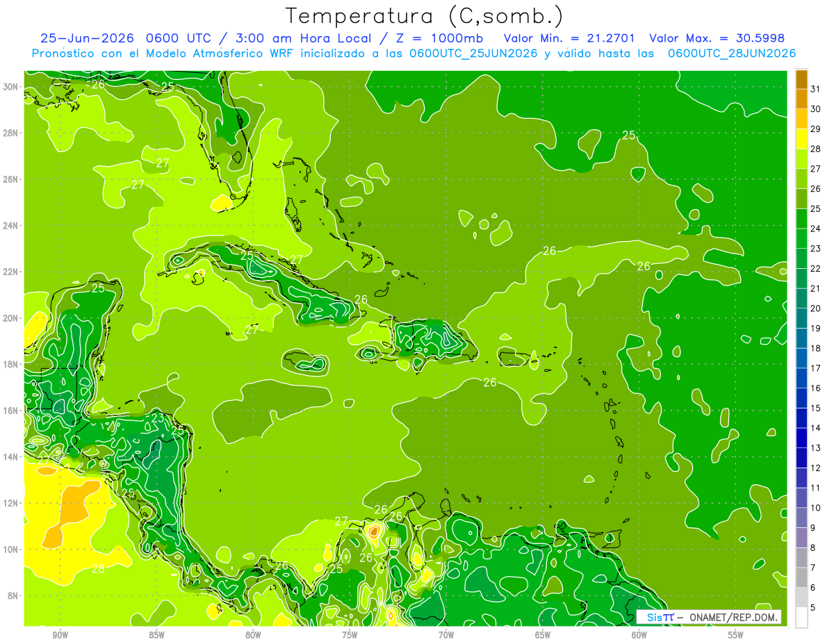834x644 pixels.
Task: Click legend value 8 on the color scale
Action: coord(813,548)
